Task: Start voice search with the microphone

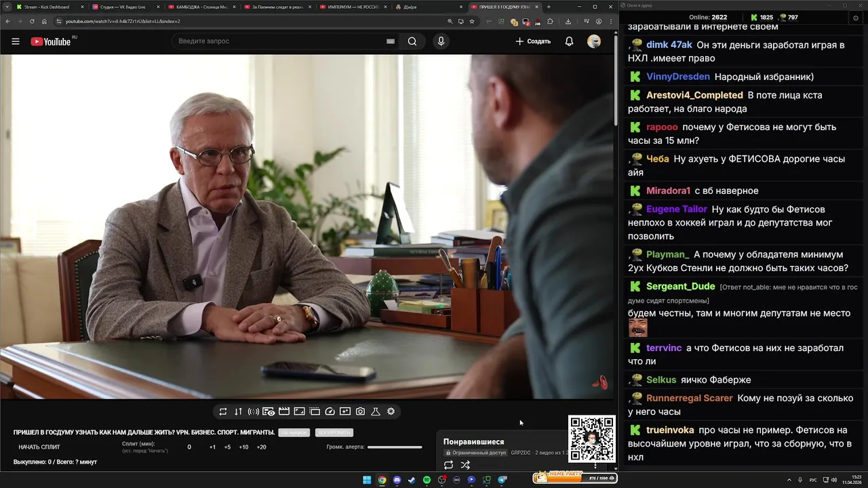Action: click(441, 41)
